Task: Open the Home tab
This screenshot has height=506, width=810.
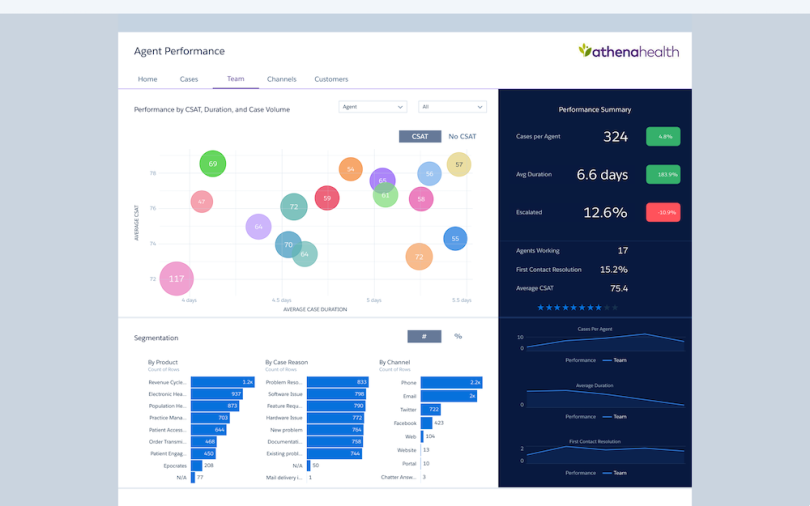Action: pyautogui.click(x=147, y=79)
